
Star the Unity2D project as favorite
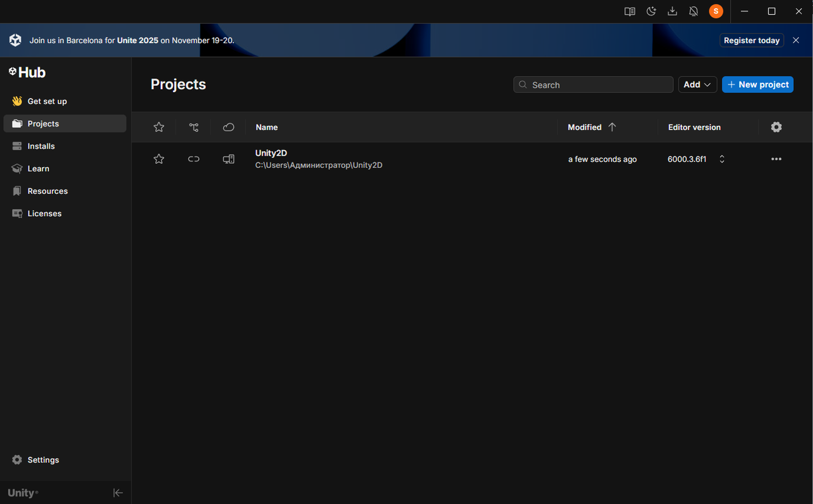[159, 159]
